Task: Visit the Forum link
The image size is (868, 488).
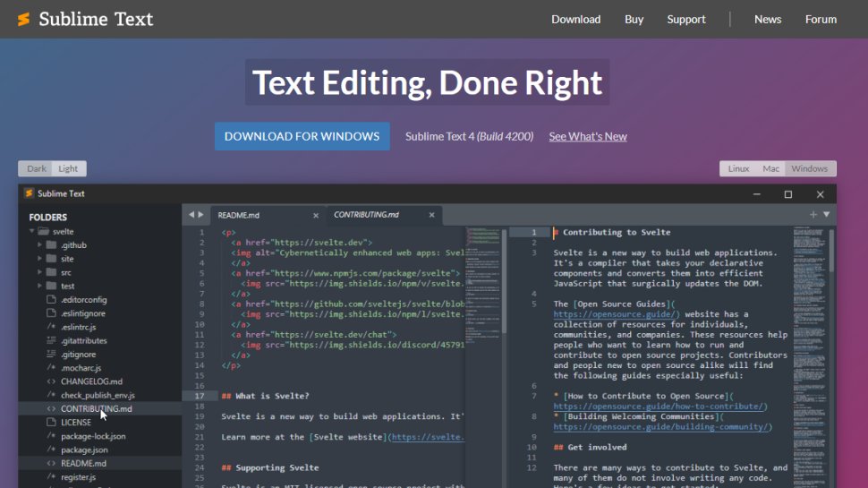Action: click(821, 20)
